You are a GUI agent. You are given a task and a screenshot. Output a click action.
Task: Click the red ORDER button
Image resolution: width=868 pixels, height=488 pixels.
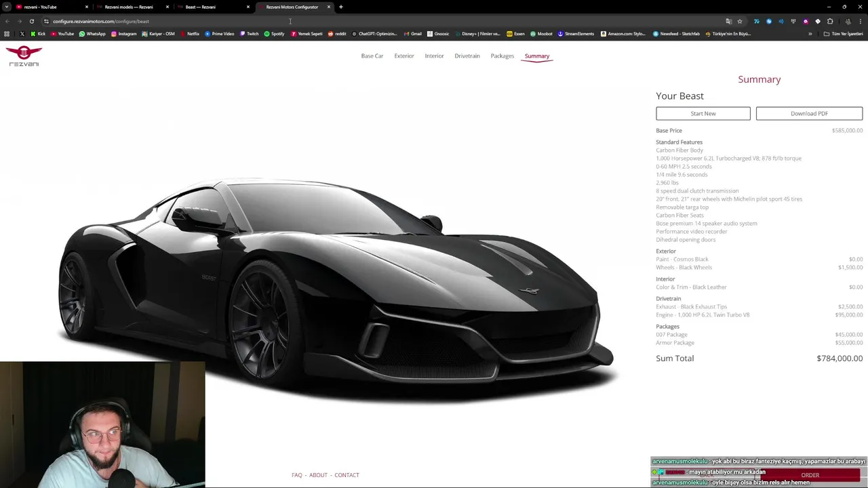click(x=810, y=475)
